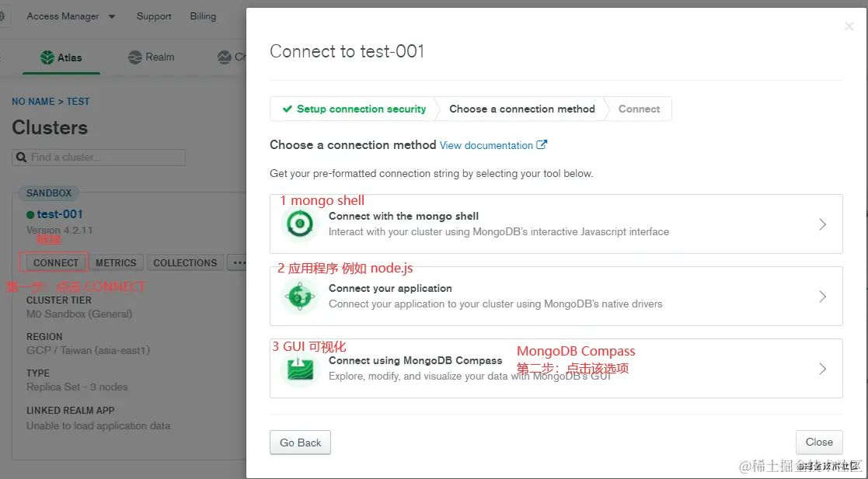Image resolution: width=868 pixels, height=479 pixels.
Task: Close the Connect to test-001 dialog via X
Action: coord(849,26)
